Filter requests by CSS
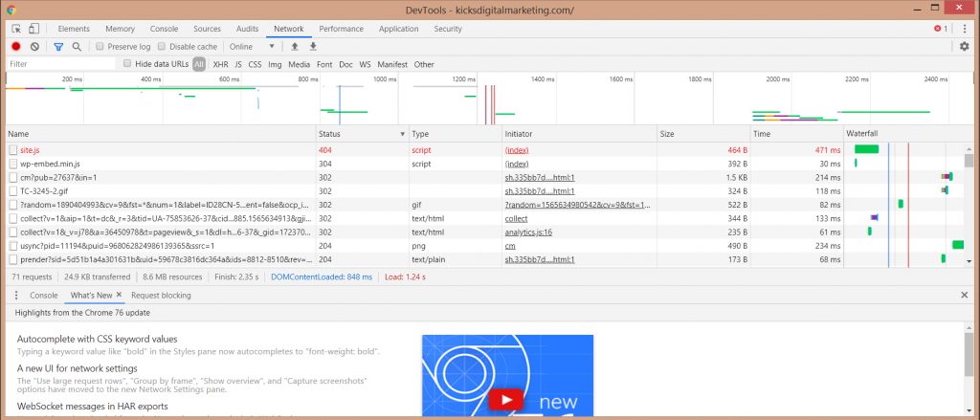 tap(255, 64)
